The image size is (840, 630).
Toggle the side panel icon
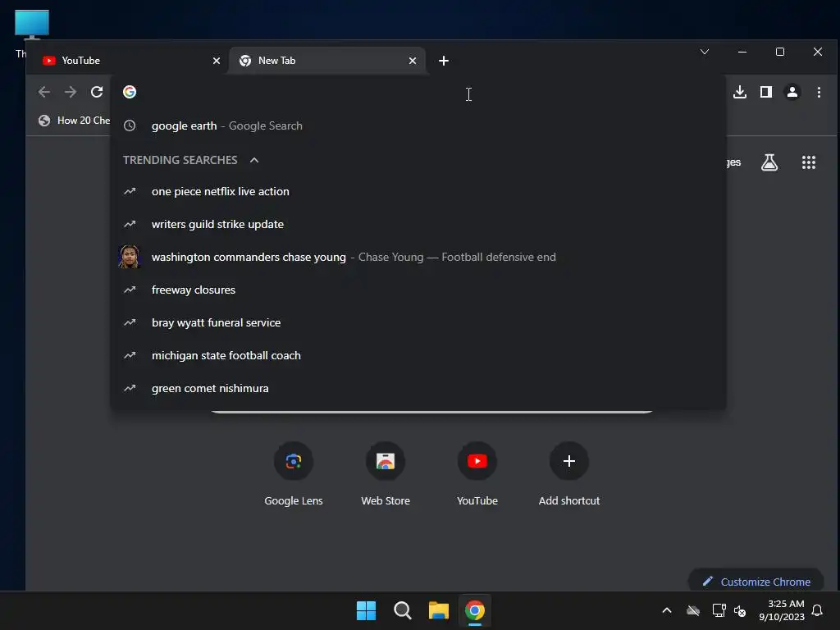(x=766, y=92)
